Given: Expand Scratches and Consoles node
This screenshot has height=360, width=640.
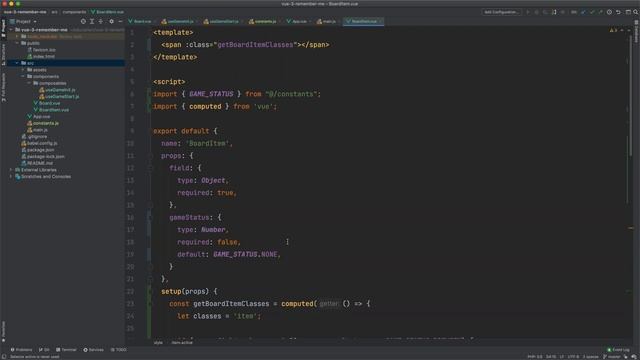Looking at the screenshot, I should pos(11,177).
